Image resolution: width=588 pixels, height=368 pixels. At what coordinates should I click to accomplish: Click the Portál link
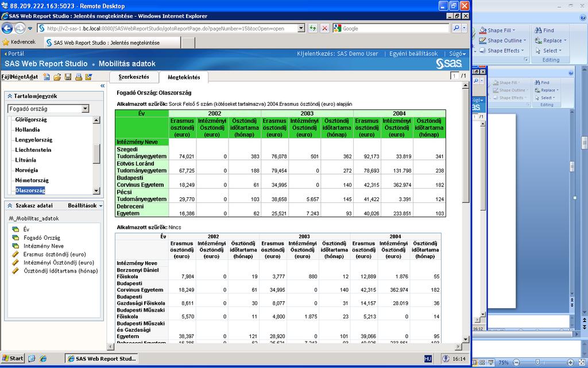coord(14,53)
